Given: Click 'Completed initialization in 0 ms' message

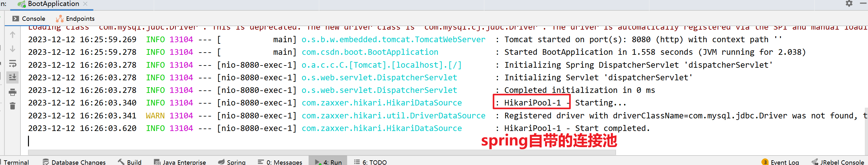Looking at the screenshot, I should tap(580, 90).
